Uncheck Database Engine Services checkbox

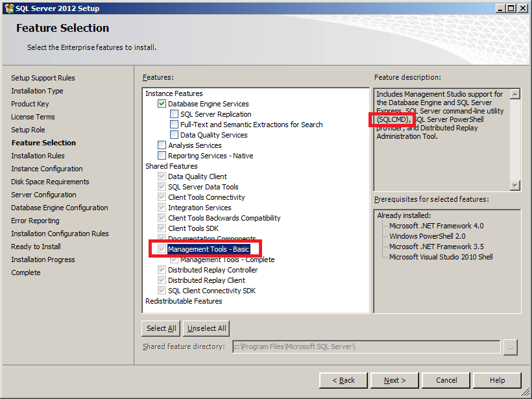(162, 104)
